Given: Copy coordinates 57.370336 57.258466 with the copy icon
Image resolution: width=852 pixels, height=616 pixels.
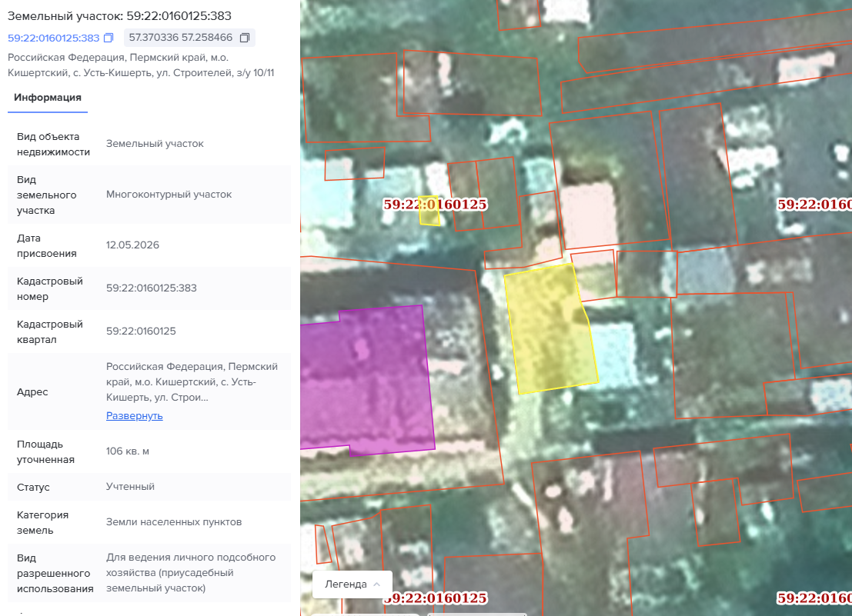Looking at the screenshot, I should tap(245, 38).
